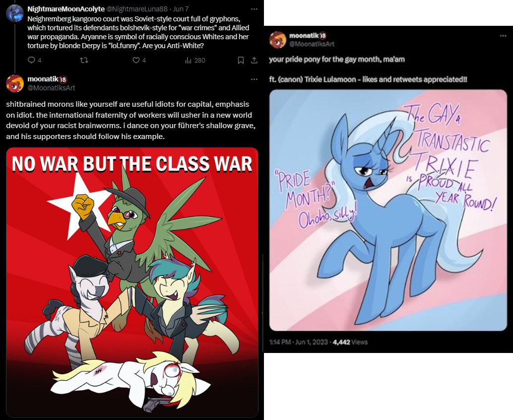
Task: Bookmark NightmareMoonAcolyte's post
Action: pyautogui.click(x=241, y=60)
